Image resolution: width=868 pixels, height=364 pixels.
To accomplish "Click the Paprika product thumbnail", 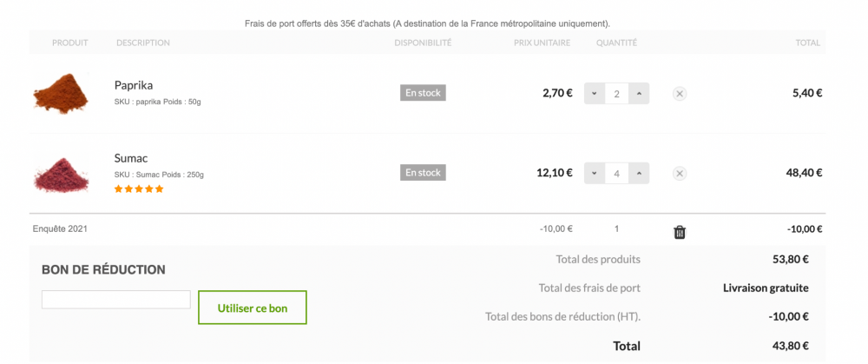I will (61, 92).
